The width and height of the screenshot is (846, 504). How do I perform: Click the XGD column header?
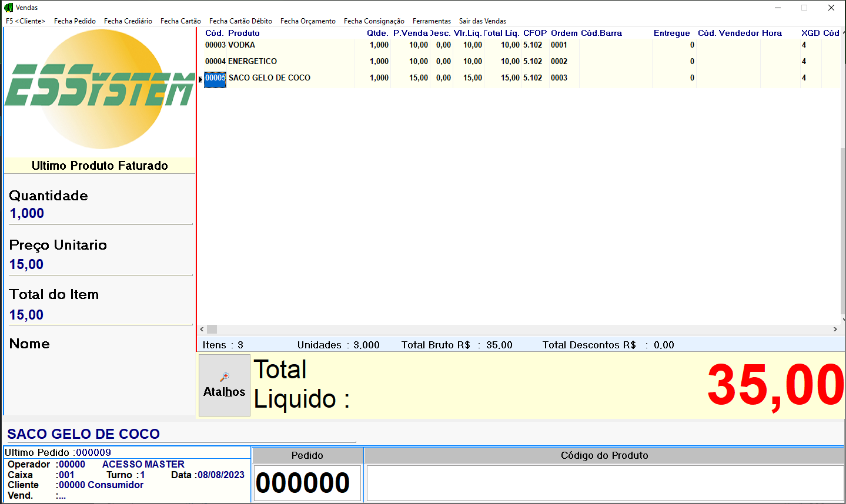coord(811,33)
